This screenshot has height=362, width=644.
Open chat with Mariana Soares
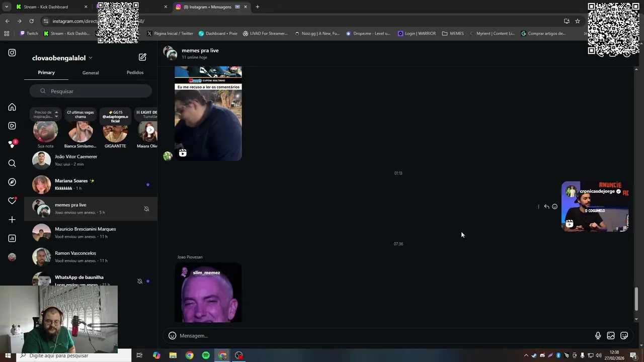point(91,185)
